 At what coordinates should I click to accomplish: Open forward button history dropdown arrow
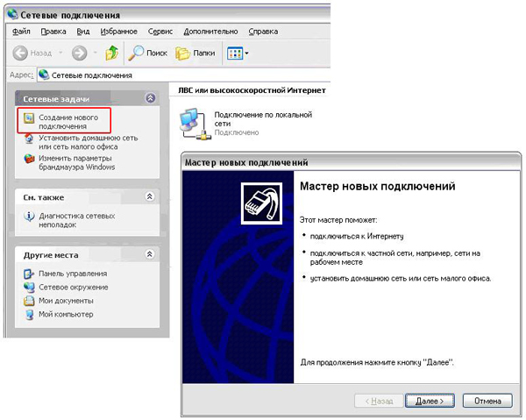pyautogui.click(x=96, y=53)
